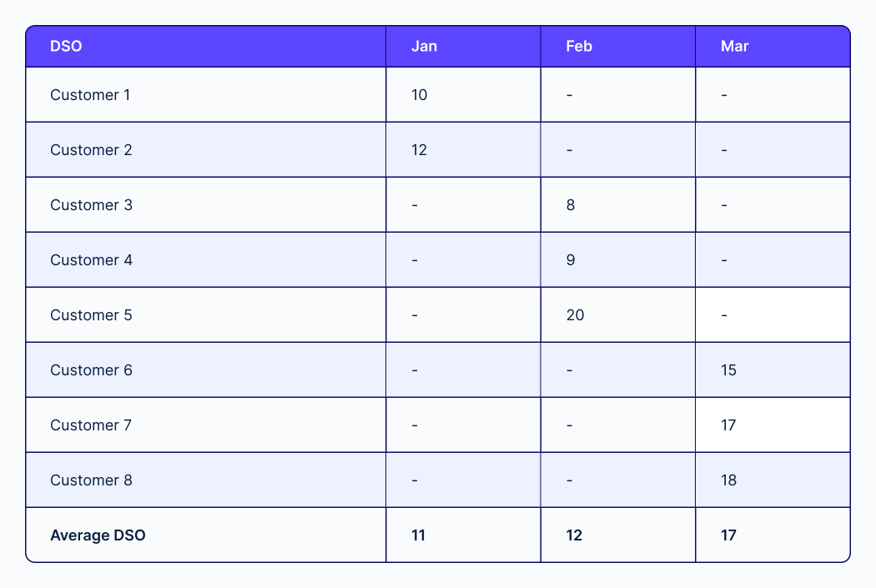Select the Customer 3 row label
Image resolution: width=876 pixels, height=588 pixels.
pos(91,205)
